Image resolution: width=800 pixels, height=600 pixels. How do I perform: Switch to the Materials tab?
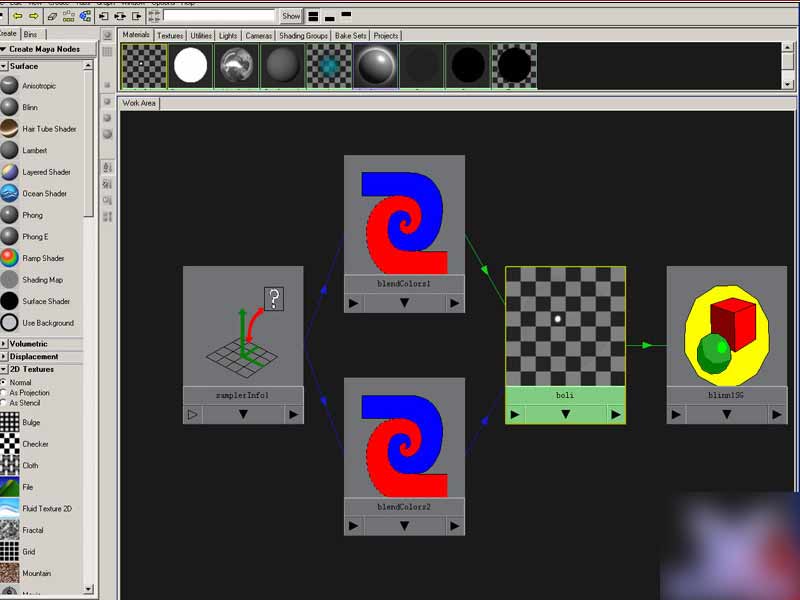pyautogui.click(x=136, y=35)
